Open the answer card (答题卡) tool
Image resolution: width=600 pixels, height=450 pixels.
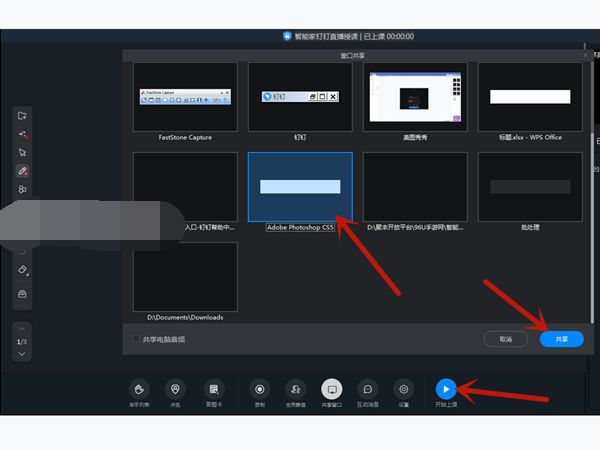click(212, 389)
